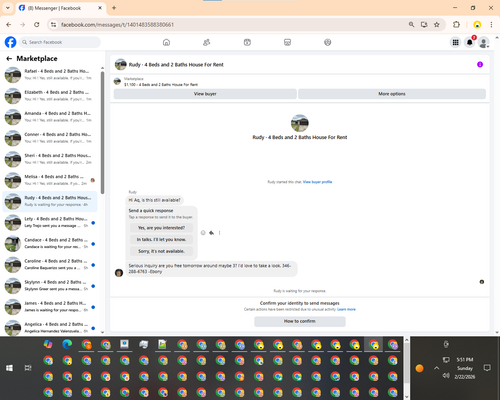Open the View buyer profile link
The width and height of the screenshot is (500, 400).
tap(317, 182)
